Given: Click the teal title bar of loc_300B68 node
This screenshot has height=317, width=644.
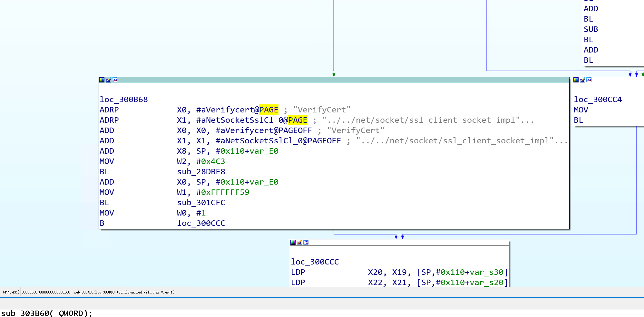Looking at the screenshot, I should (322, 80).
